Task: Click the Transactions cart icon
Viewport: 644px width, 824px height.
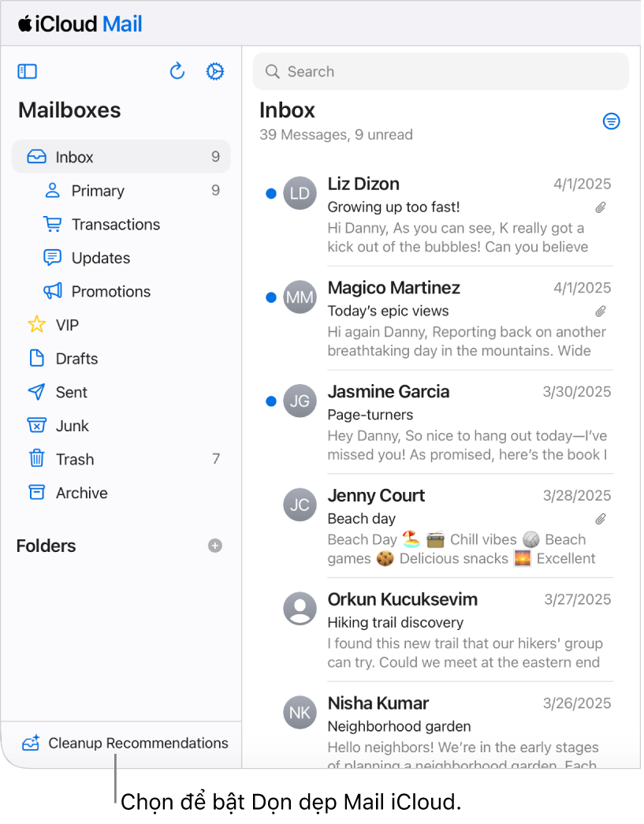Action: coord(52,224)
